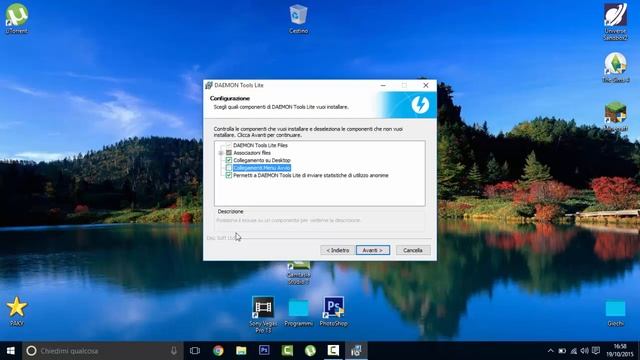
Task: Open the Action Center notifications icon
Action: tap(596, 351)
